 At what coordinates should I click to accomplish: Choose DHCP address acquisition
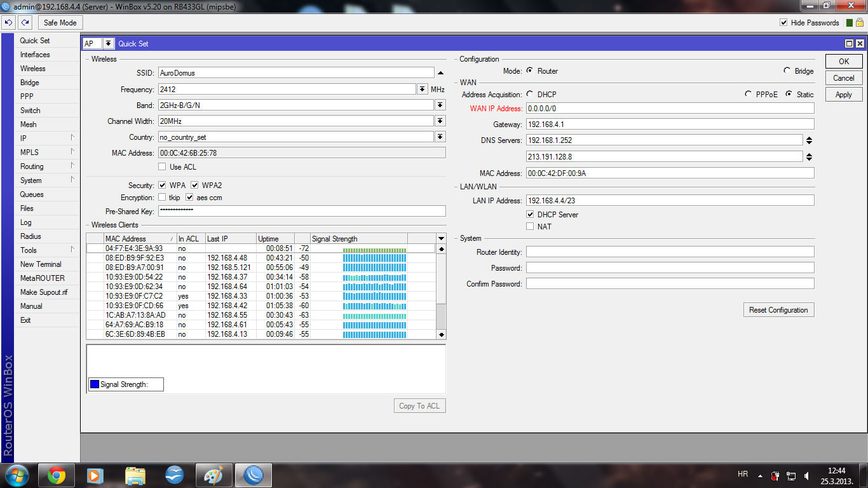(x=530, y=94)
